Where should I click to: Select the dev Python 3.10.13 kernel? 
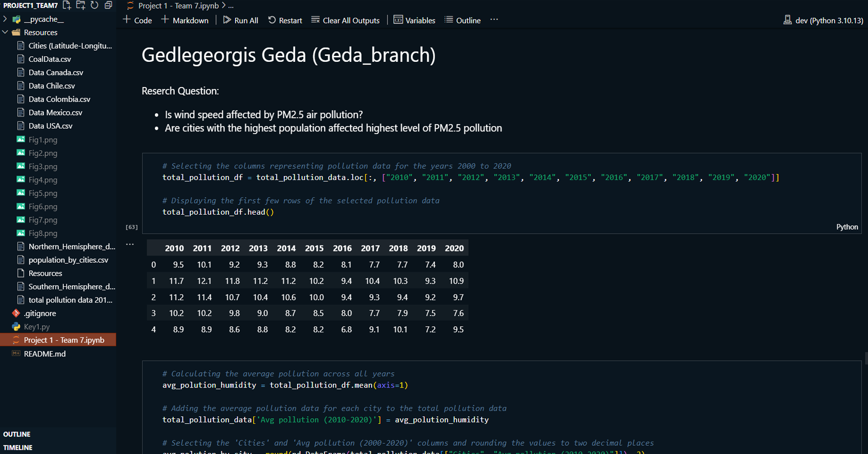coord(823,20)
